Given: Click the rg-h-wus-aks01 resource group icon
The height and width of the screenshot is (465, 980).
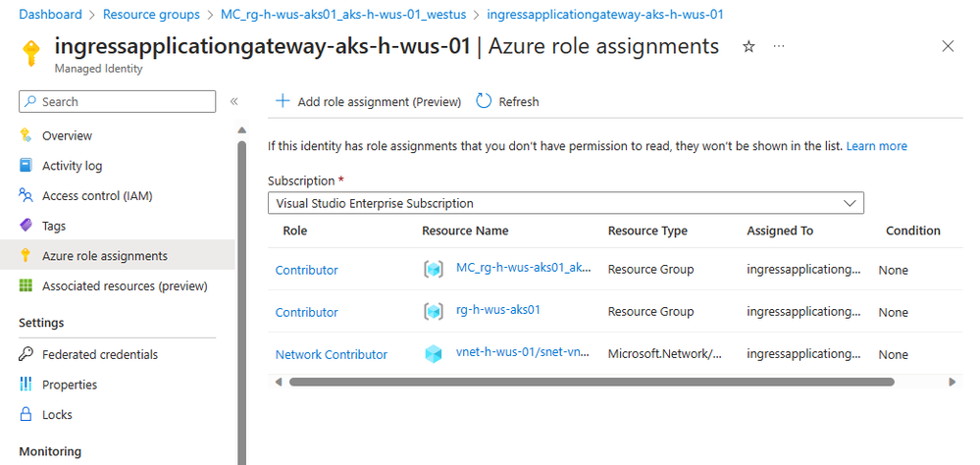Looking at the screenshot, I should point(434,312).
